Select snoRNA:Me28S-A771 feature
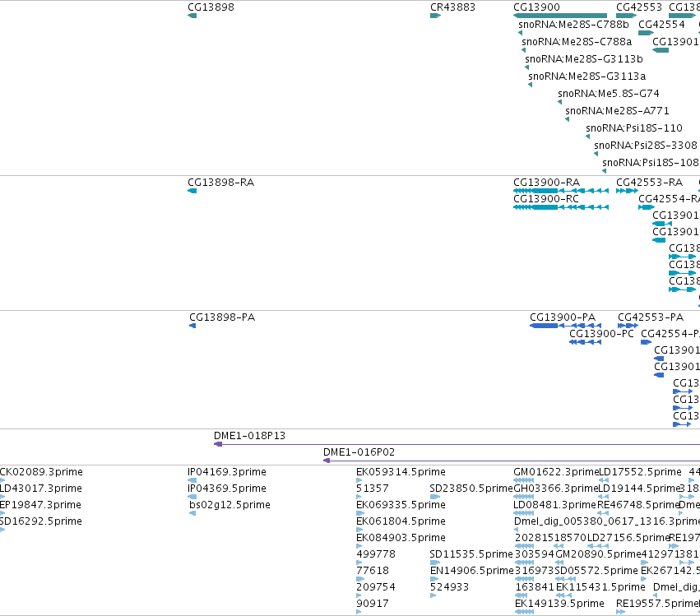 click(x=617, y=111)
